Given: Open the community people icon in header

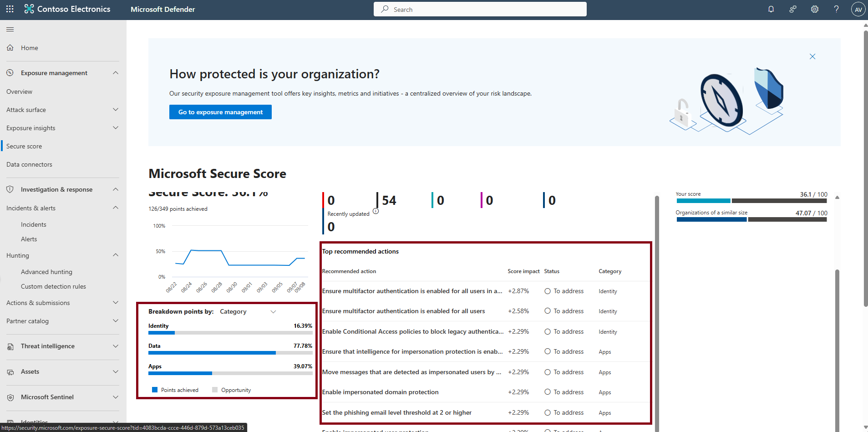Looking at the screenshot, I should click(x=793, y=9).
